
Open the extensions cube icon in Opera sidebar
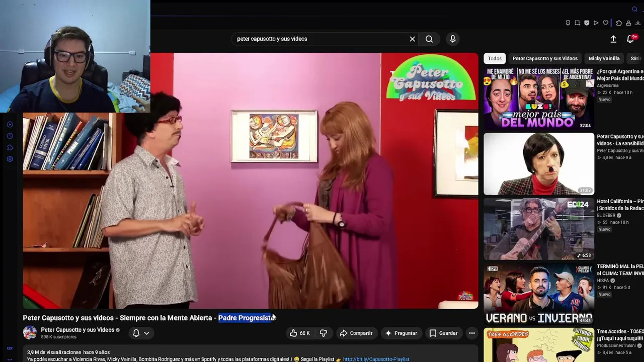[x=10, y=147]
